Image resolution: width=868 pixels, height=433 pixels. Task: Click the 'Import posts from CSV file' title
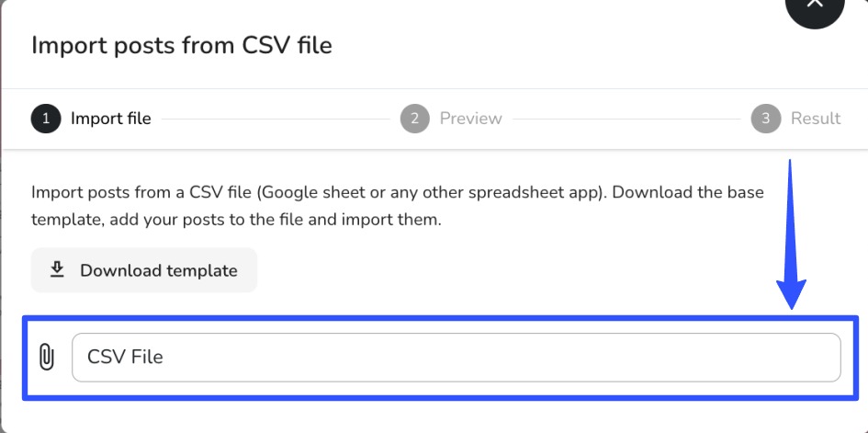pos(182,45)
